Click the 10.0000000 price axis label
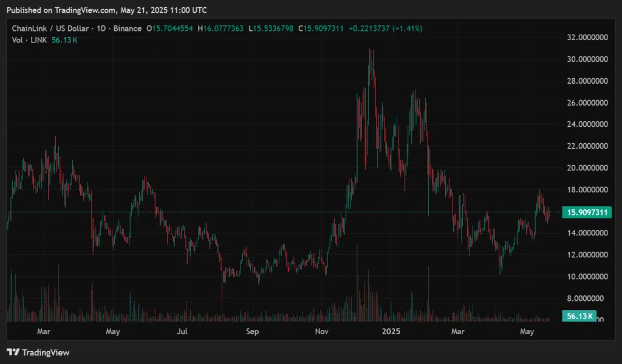Image resolution: width=622 pixels, height=364 pixels. click(587, 277)
